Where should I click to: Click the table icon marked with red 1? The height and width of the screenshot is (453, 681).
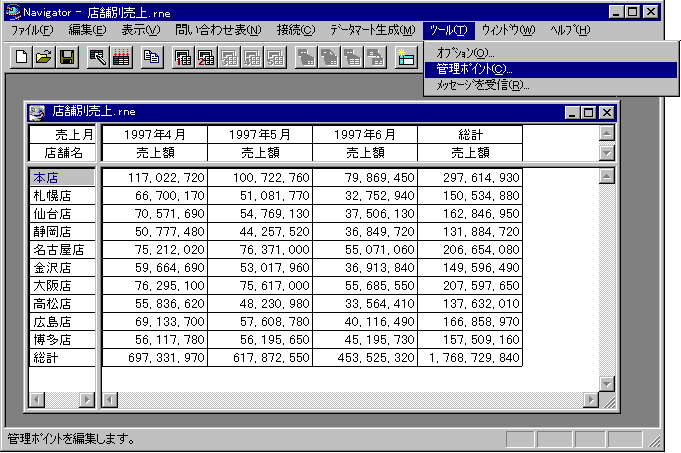pyautogui.click(x=183, y=58)
